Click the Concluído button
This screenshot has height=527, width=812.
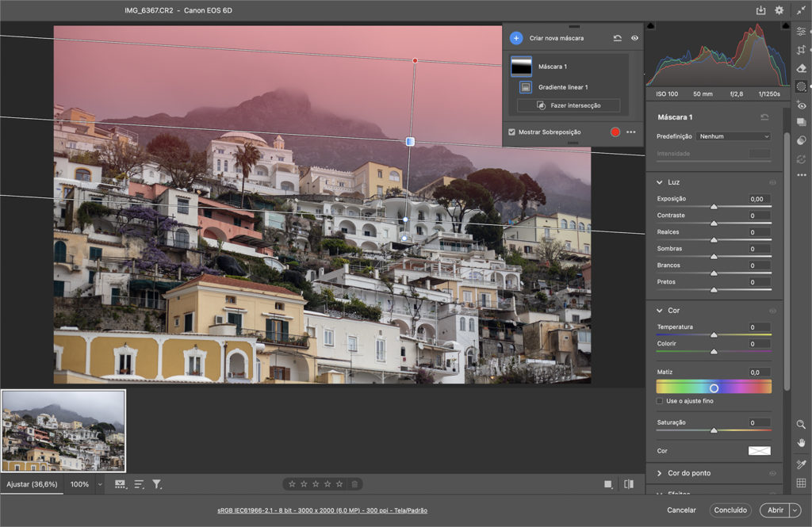tap(730, 510)
